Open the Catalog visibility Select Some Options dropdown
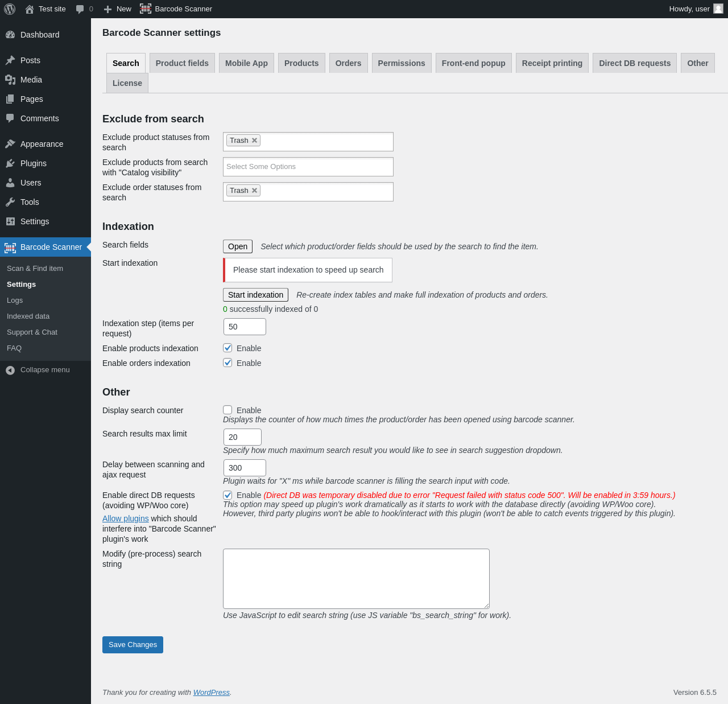 click(308, 167)
